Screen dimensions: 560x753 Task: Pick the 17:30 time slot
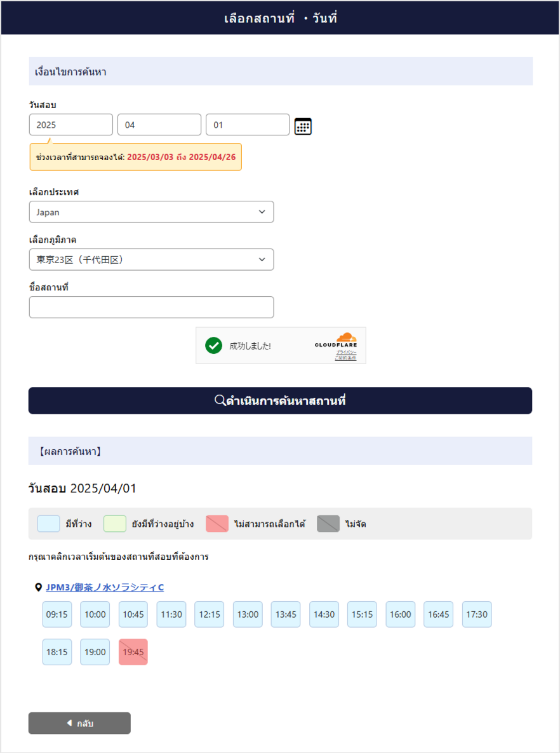click(x=477, y=614)
